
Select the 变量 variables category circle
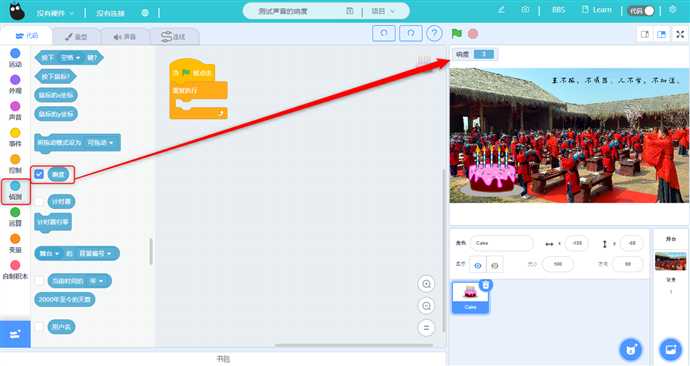pos(15,238)
